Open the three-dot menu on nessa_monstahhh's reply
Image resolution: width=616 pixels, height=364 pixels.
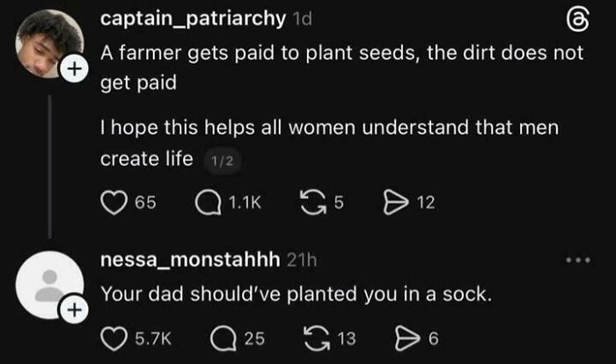click(575, 261)
